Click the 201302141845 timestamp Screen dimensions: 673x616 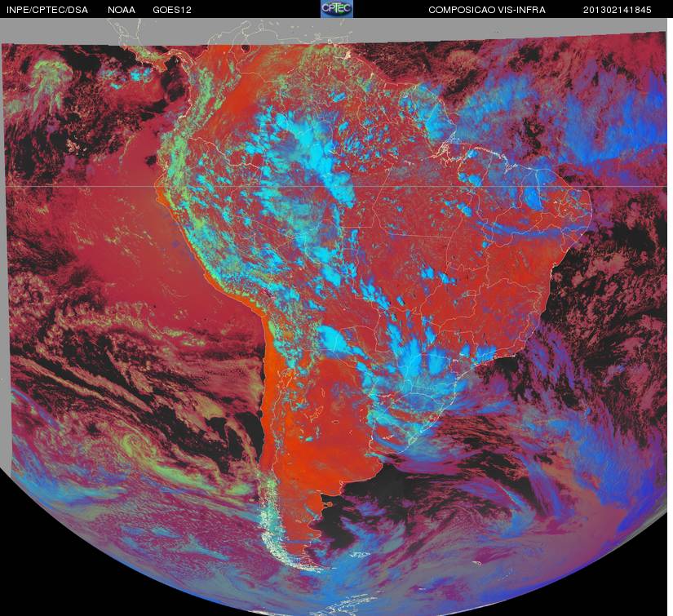click(618, 10)
